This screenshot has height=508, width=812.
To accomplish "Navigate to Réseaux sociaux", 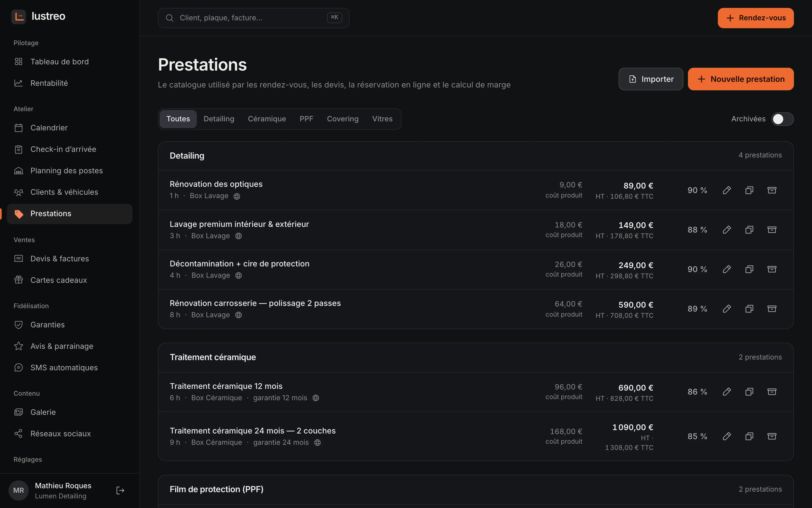I will click(x=69, y=433).
